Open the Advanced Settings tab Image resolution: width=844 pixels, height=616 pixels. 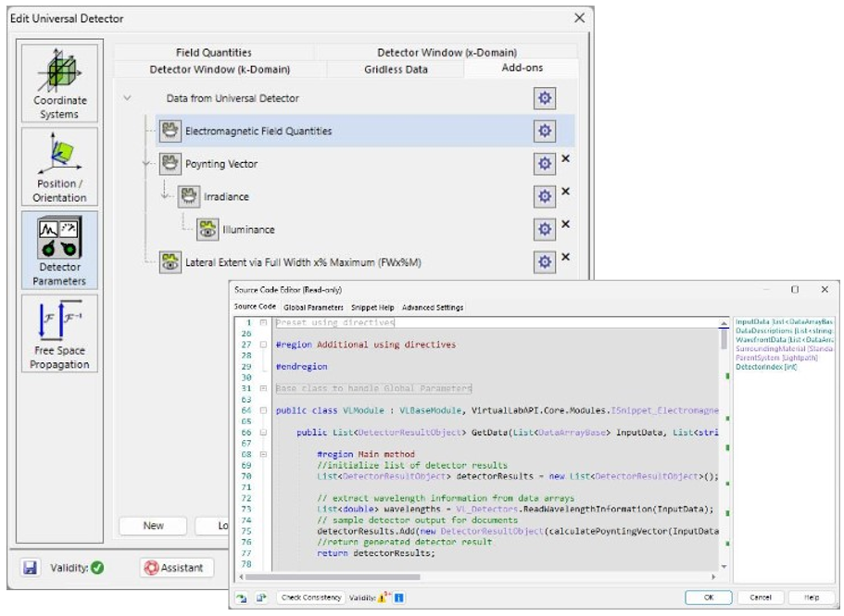click(433, 308)
